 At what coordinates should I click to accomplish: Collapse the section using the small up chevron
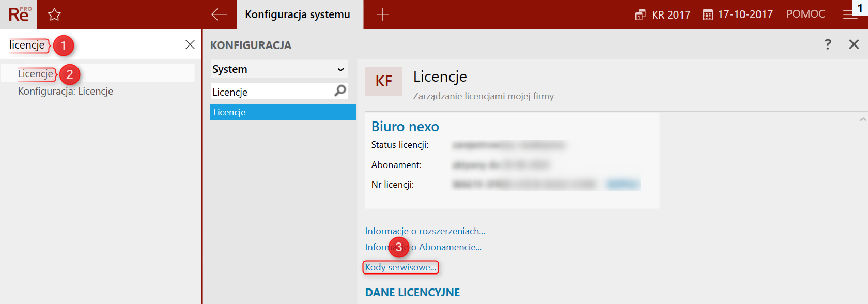863,119
